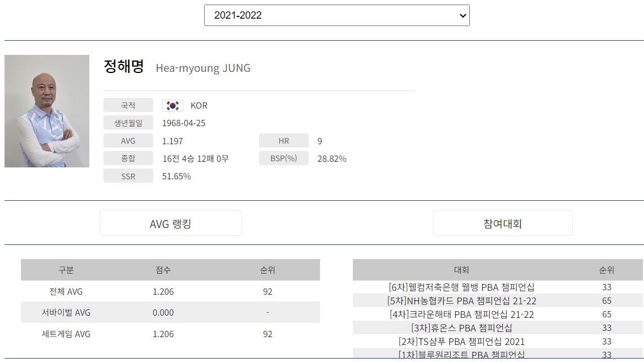The image size is (644, 362).
Task: Click the BSP(%) stat label
Action: click(x=283, y=159)
